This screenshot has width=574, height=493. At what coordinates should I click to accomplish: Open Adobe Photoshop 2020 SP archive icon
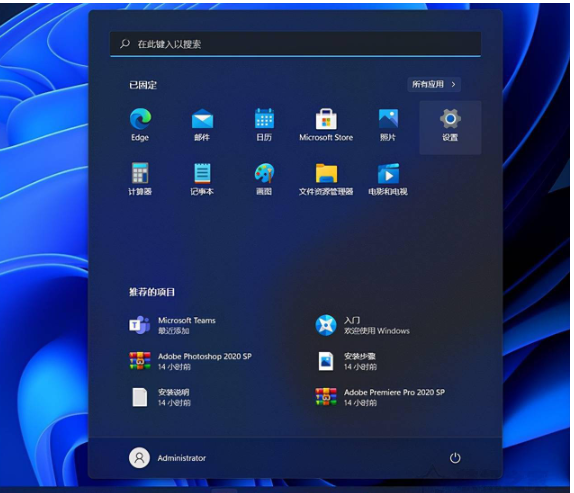(x=140, y=361)
